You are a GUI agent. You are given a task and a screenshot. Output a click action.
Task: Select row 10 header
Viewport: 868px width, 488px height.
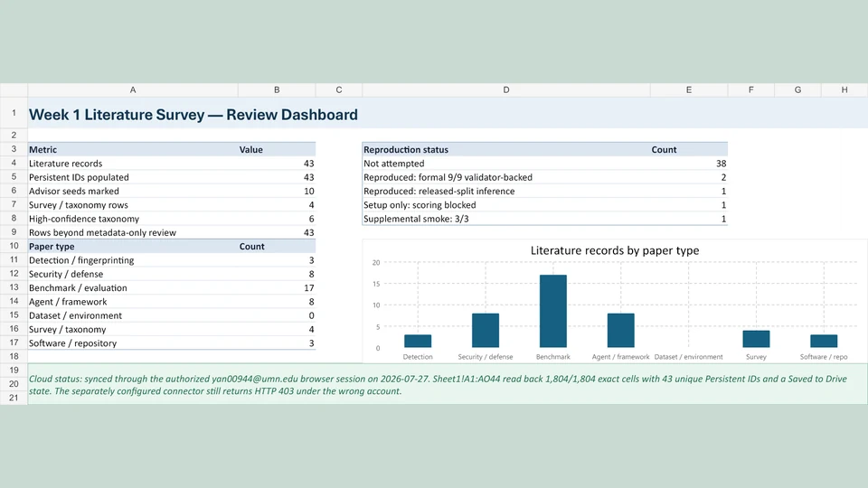tap(14, 246)
